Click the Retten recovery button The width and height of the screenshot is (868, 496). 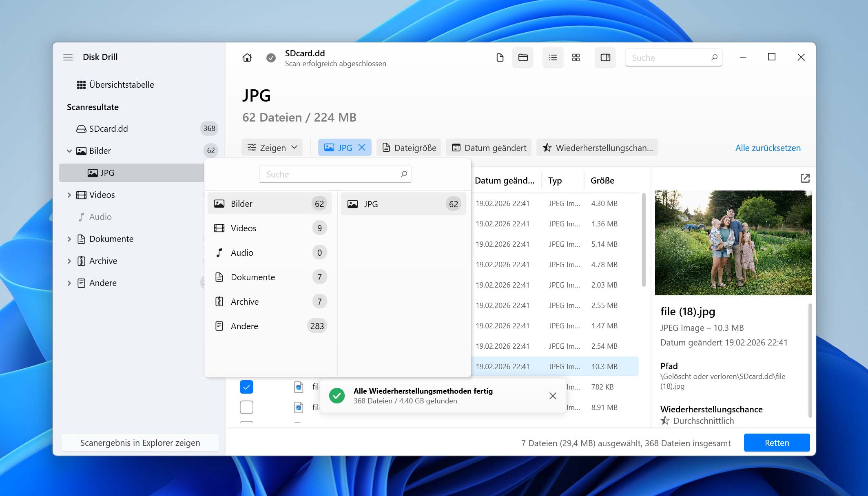coord(777,443)
